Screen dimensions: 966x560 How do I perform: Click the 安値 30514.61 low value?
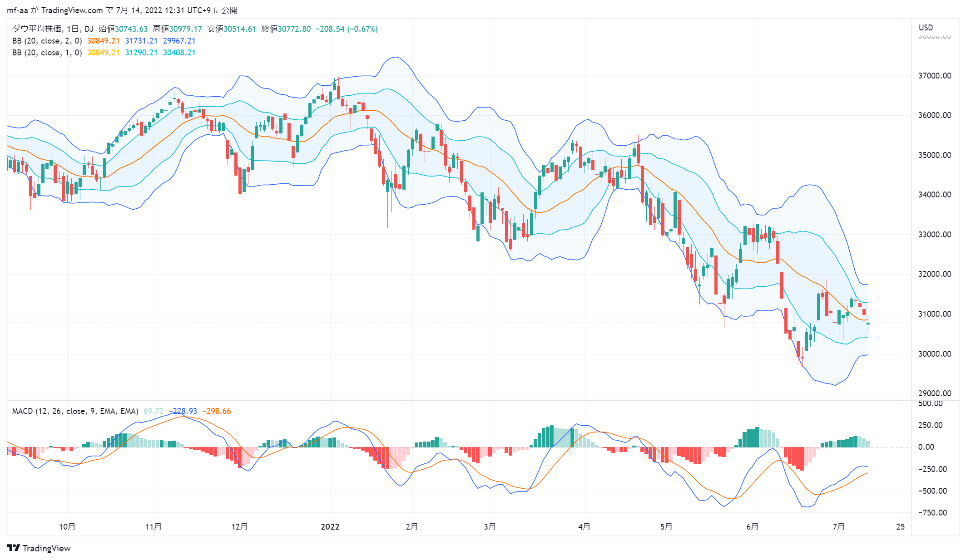pyautogui.click(x=232, y=29)
